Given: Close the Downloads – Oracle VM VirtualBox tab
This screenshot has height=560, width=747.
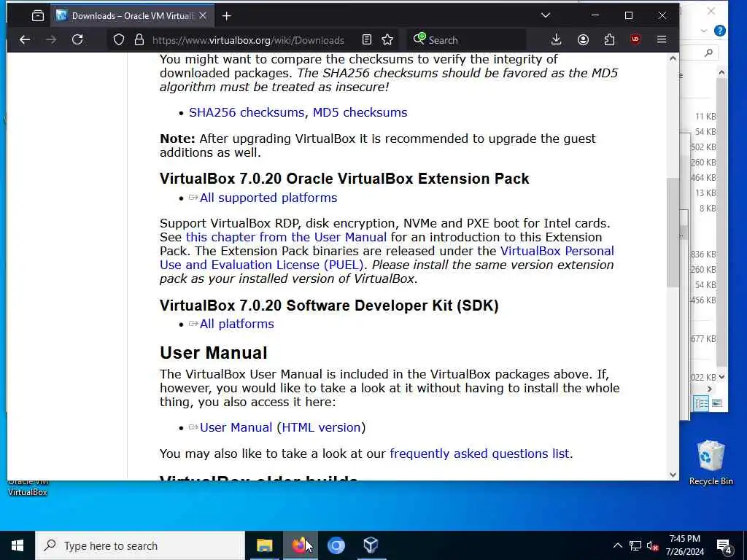Looking at the screenshot, I should (x=203, y=16).
